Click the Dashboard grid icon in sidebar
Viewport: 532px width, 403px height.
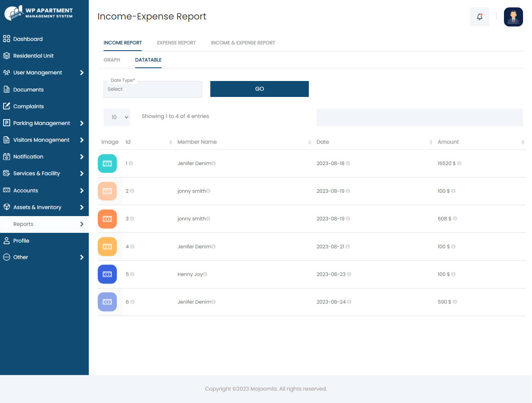click(x=7, y=39)
